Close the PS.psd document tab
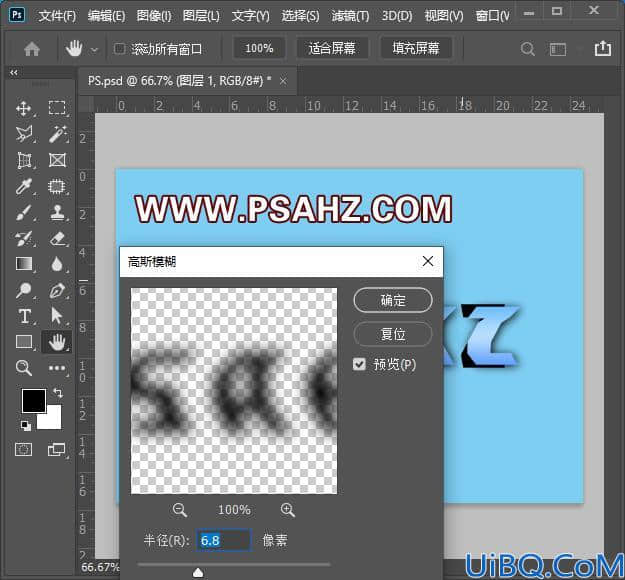Image resolution: width=625 pixels, height=580 pixels. click(x=283, y=81)
